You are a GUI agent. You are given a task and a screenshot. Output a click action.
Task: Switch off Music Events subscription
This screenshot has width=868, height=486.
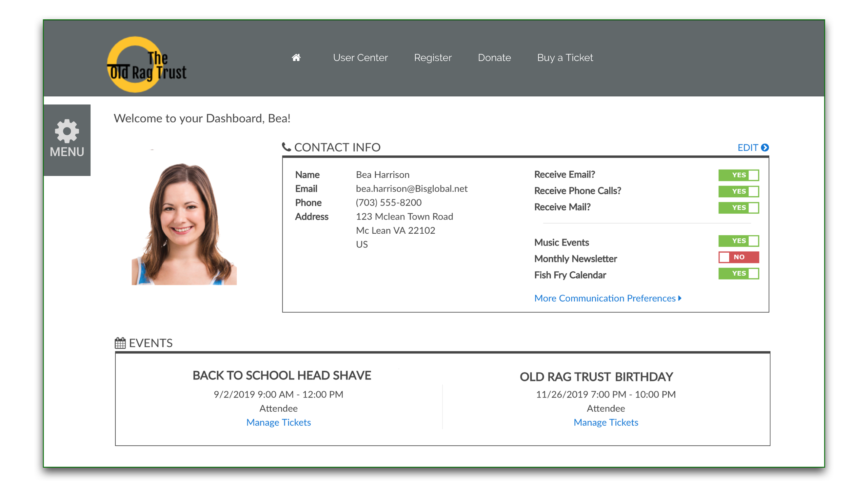pos(738,241)
